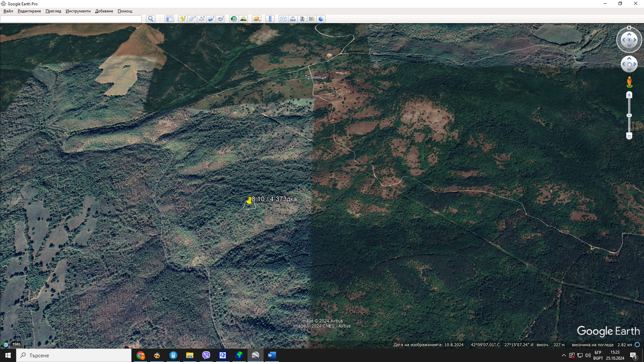Expand hidden system tray icons chevron
This screenshot has height=362, width=644.
pyautogui.click(x=563, y=355)
